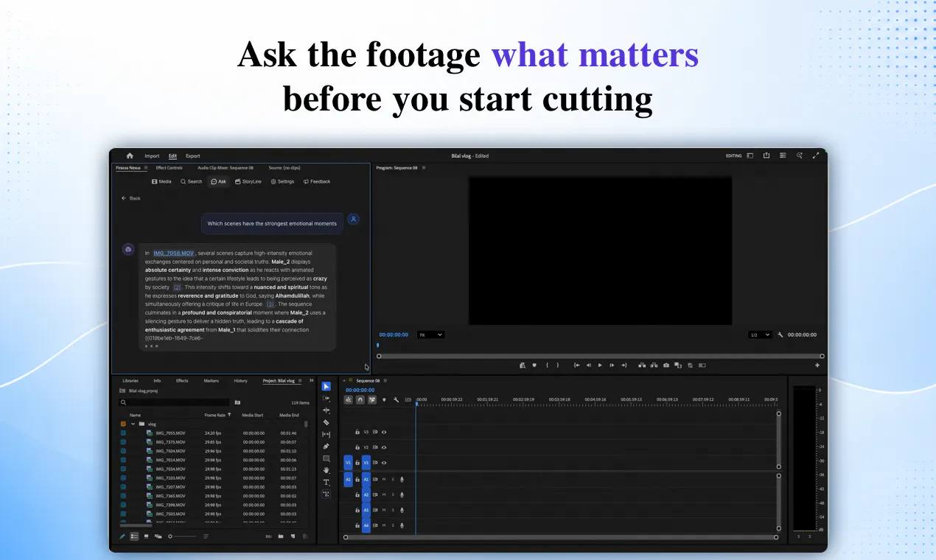This screenshot has width=936, height=560.
Task: Open the IMG_7058.MOV link in answer
Action: click(x=174, y=253)
